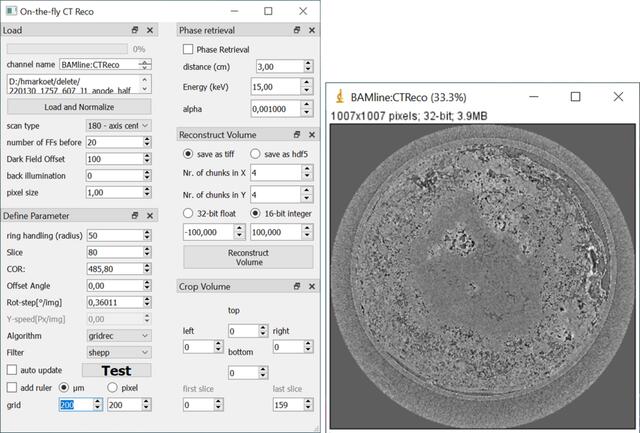The width and height of the screenshot is (640, 433).
Task: Close the Load panel
Action: [x=150, y=30]
